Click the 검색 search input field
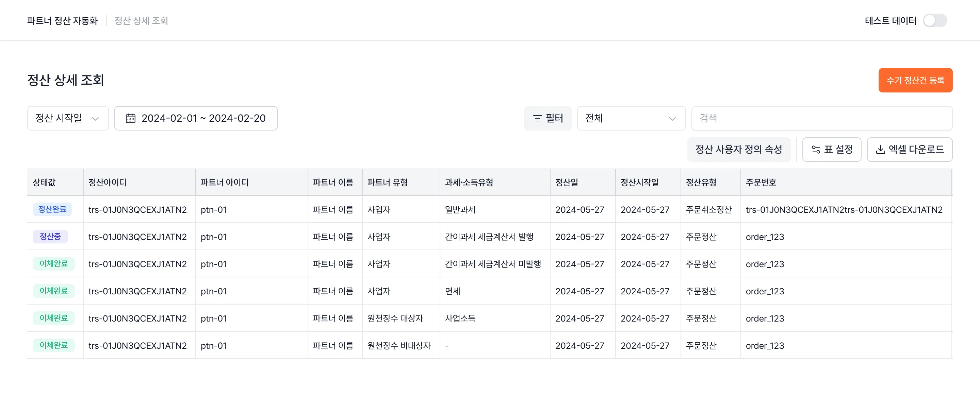 (822, 118)
